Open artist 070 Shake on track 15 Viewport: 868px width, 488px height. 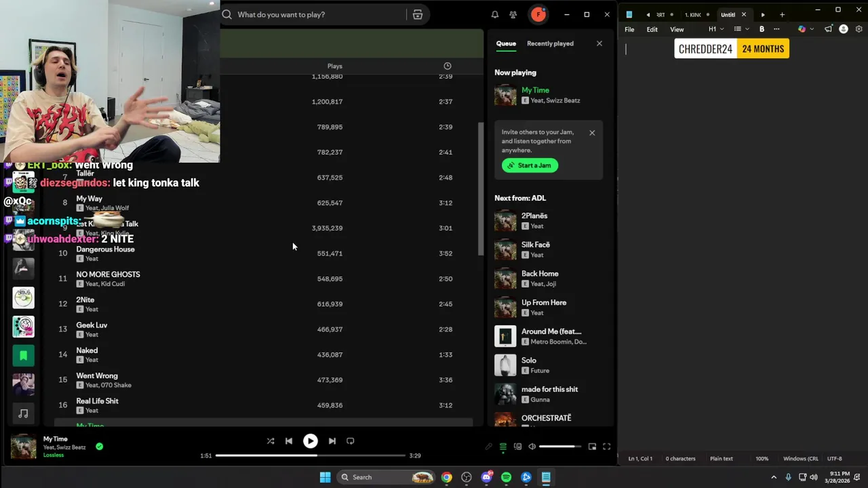[118, 385]
